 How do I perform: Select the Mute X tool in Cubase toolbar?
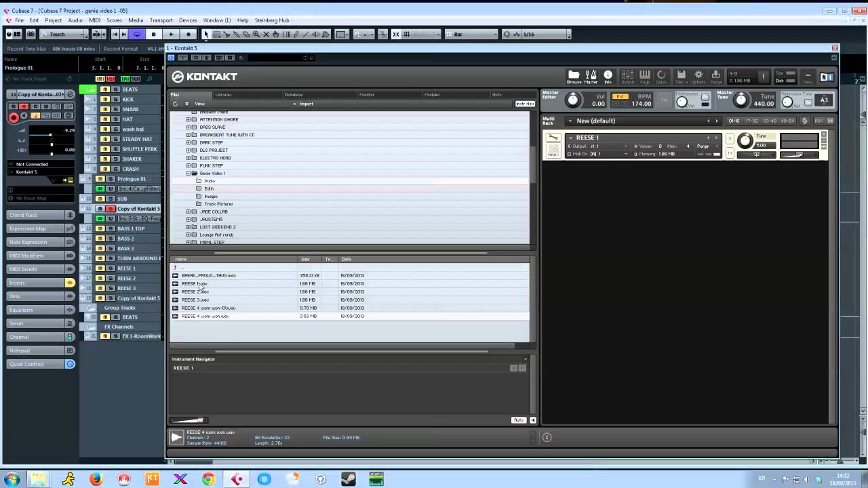[266, 34]
